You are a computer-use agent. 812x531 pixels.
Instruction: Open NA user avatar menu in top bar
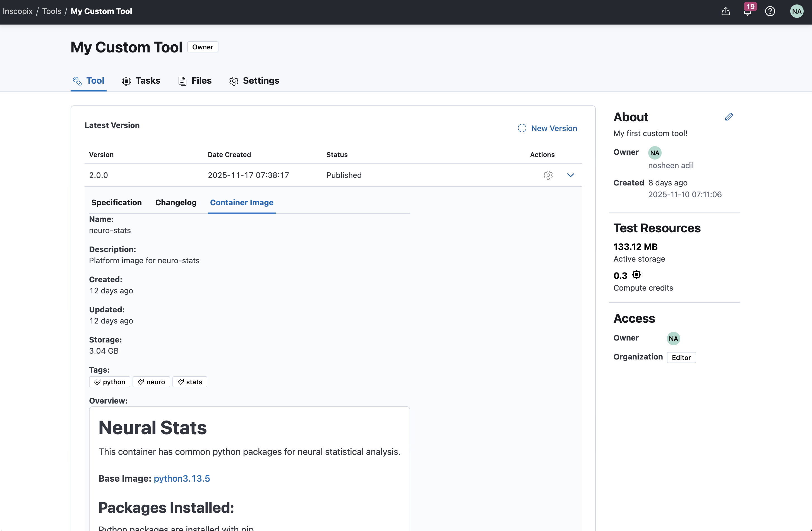[x=797, y=11]
